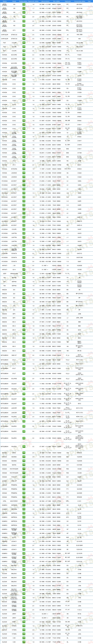The image size is (93, 644).
Task: Click the 'Opis' column header
Action: [x=89, y=1]
